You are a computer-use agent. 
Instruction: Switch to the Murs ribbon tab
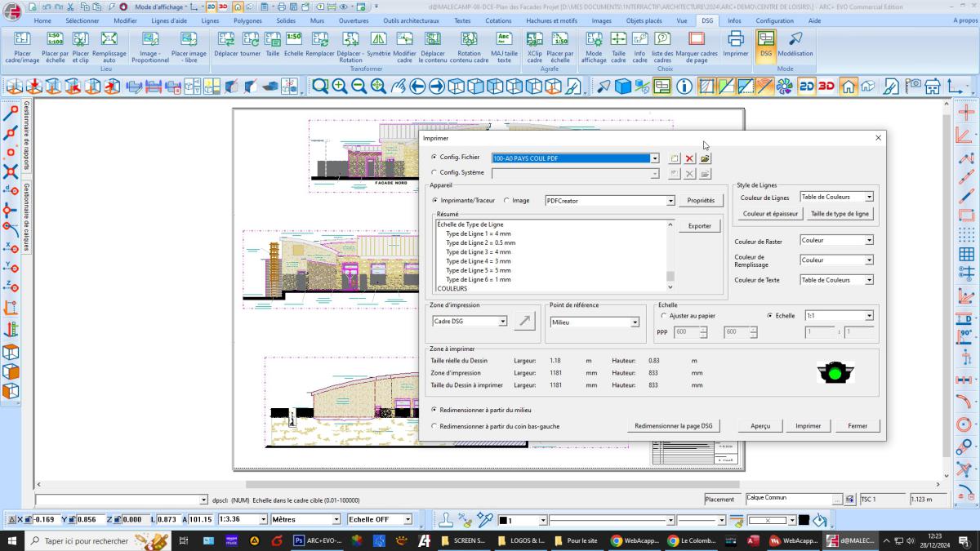coord(317,20)
